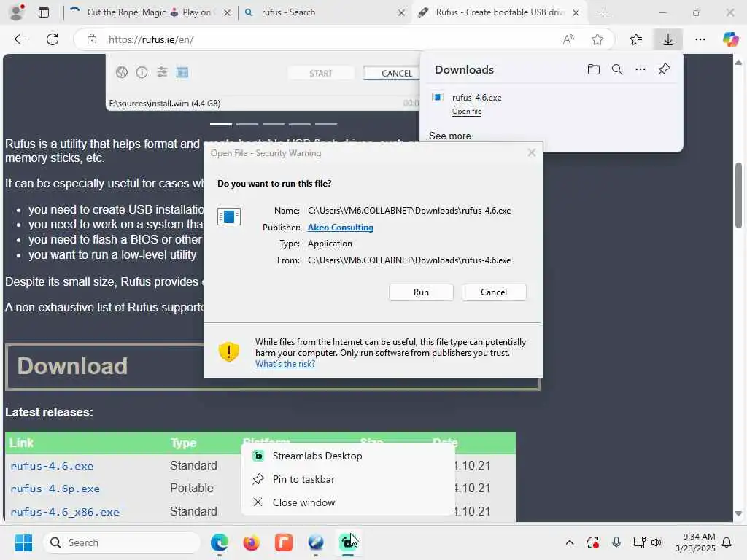The image size is (747, 560).
Task: View site information lock icon
Action: pyautogui.click(x=91, y=39)
